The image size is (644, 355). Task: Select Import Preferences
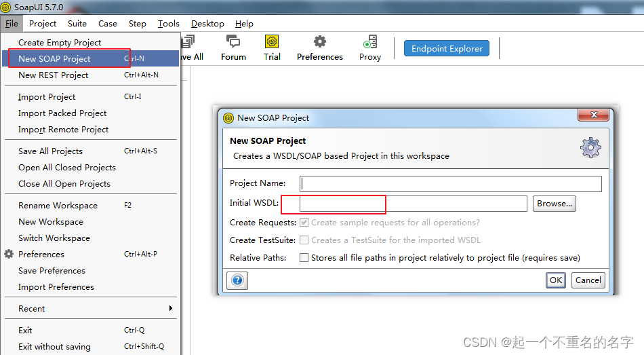[x=90, y=286]
